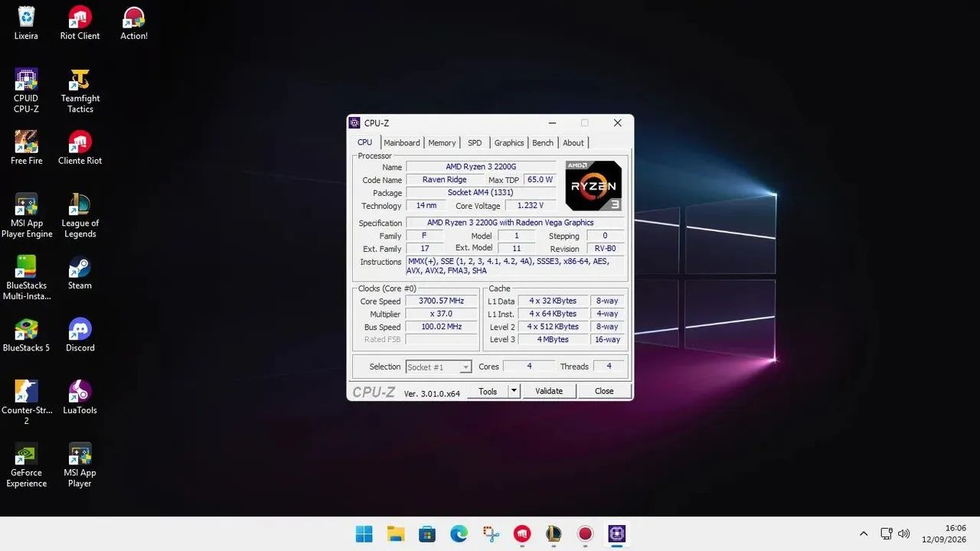Select the LuaTools desktop shortcut
Image resolution: width=980 pixels, height=551 pixels.
(x=80, y=397)
